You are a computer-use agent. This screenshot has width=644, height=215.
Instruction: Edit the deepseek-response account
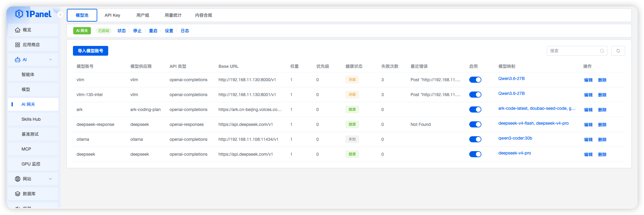coord(588,125)
